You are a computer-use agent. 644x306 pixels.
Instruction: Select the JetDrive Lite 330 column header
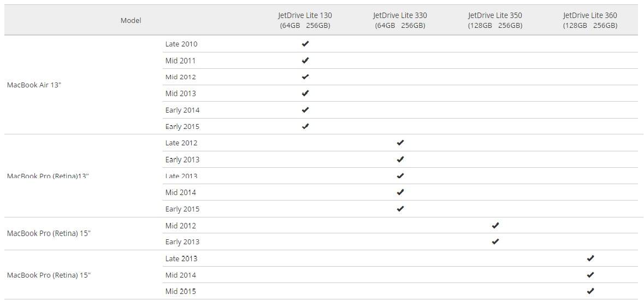pyautogui.click(x=400, y=20)
